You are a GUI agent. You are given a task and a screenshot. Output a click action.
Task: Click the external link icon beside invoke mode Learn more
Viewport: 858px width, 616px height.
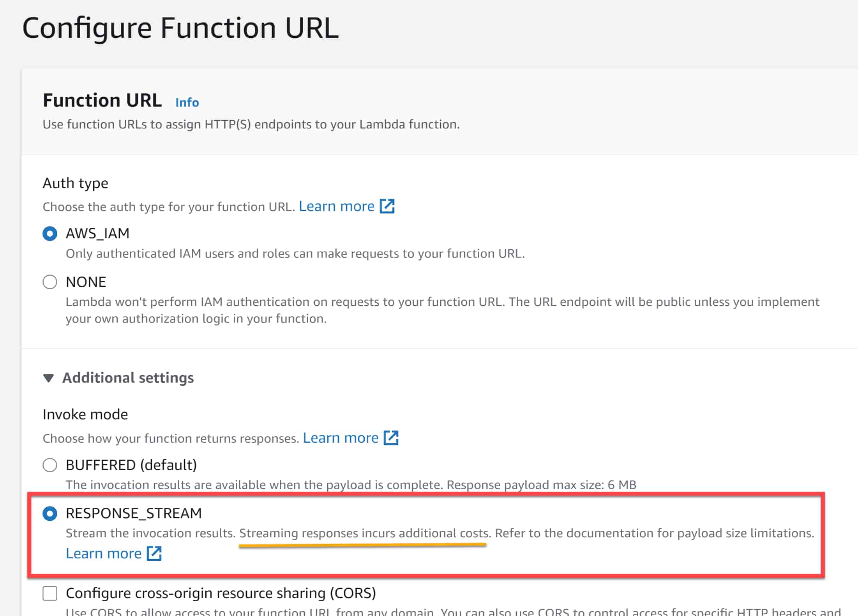391,437
